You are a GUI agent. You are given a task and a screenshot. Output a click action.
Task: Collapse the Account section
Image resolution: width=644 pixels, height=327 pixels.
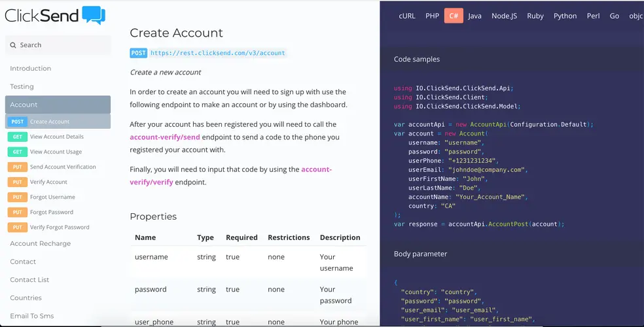pos(58,105)
